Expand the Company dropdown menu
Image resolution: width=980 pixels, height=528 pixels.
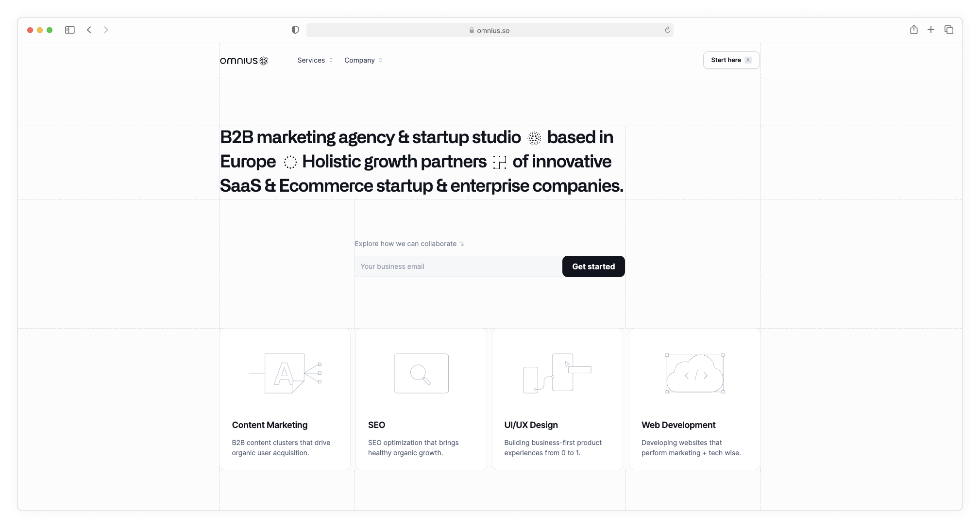tap(363, 60)
